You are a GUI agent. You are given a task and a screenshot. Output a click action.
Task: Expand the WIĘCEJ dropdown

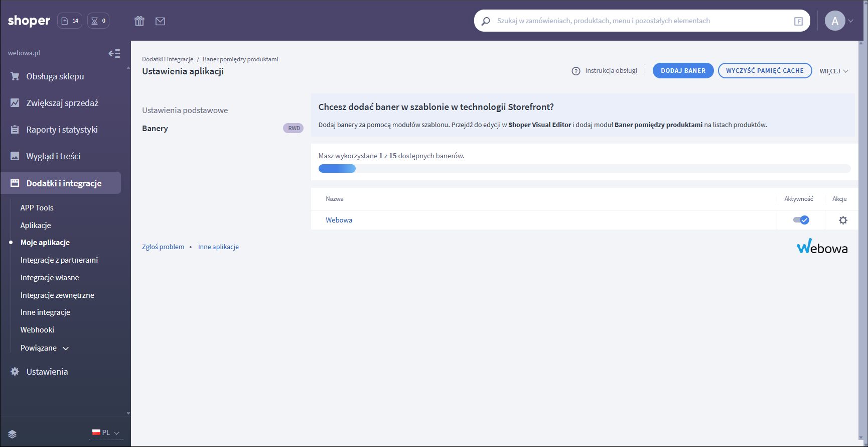834,71
